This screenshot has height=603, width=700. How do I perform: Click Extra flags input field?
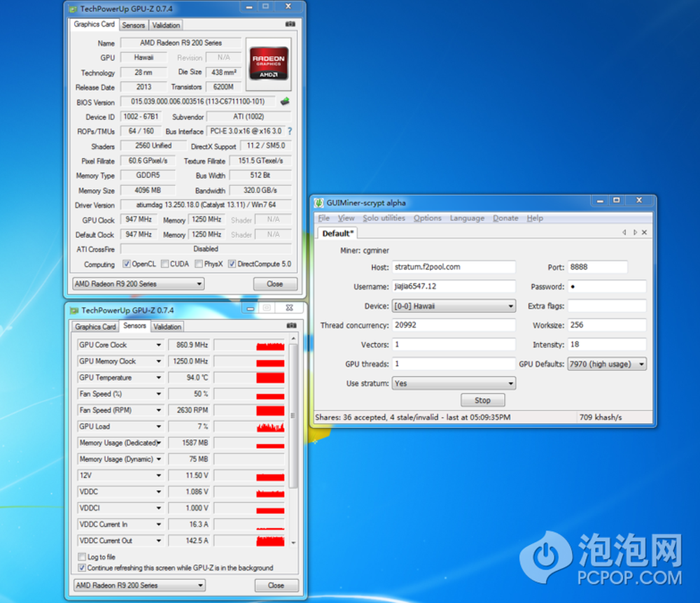click(x=607, y=306)
